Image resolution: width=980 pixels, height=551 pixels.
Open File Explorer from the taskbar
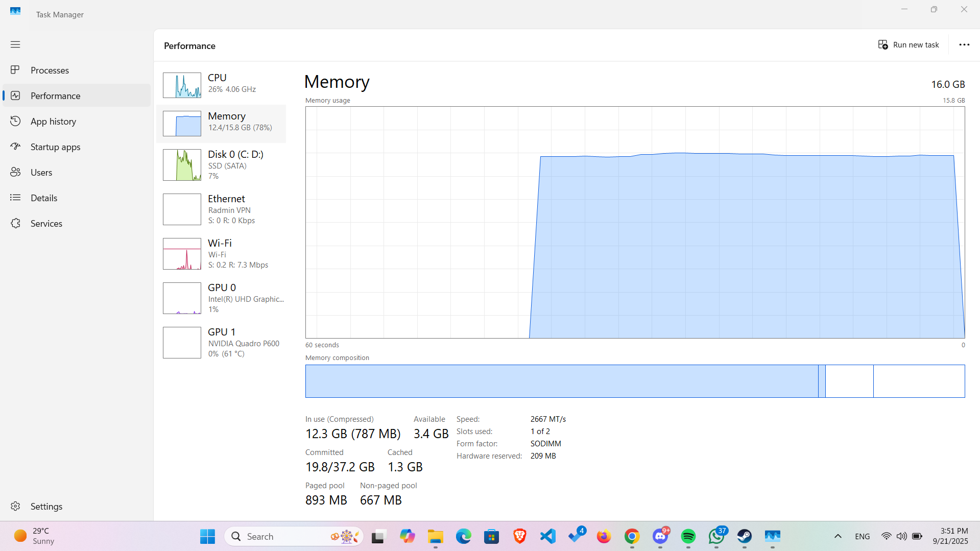[x=435, y=536]
